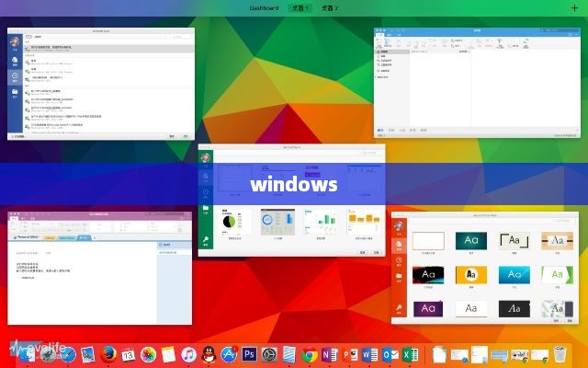Select the Outlook window
588x368 pixels.
coord(477,82)
